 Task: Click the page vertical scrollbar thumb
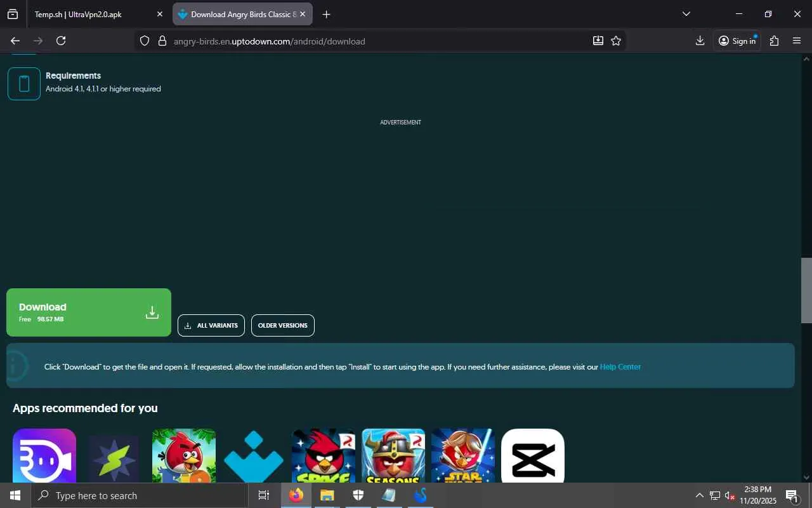coord(806,290)
